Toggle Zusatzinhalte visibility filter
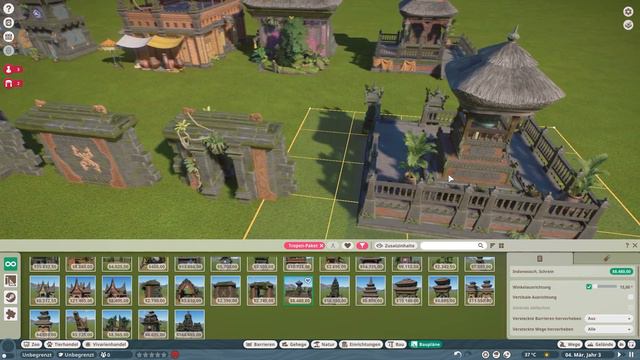640x360 pixels. click(395, 246)
